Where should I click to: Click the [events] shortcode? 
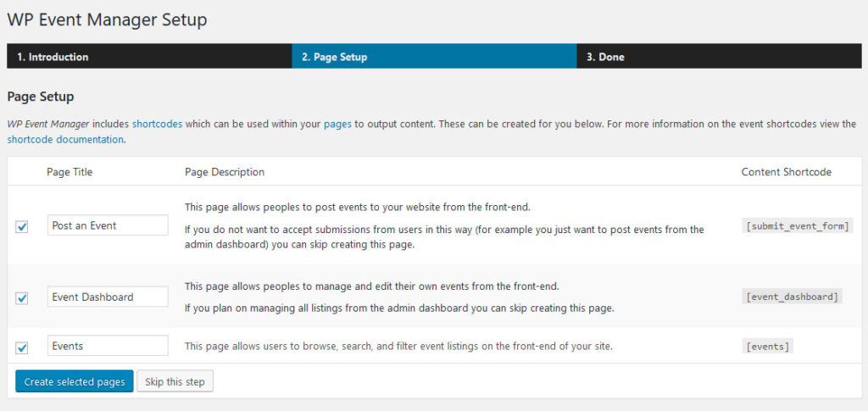coord(768,347)
